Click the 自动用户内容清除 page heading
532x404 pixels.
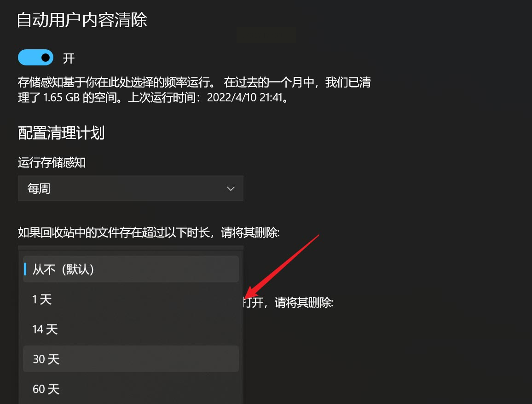82,20
